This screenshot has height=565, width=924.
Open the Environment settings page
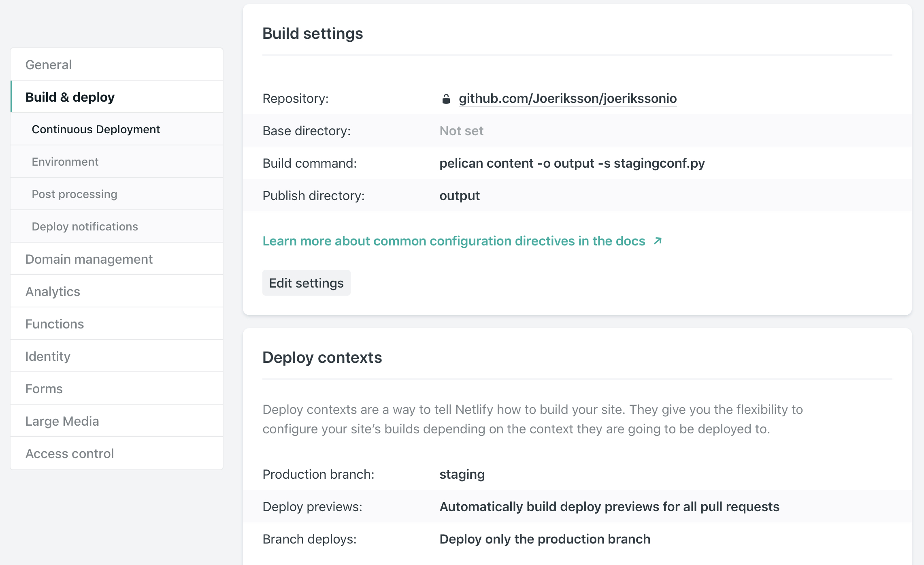65,161
